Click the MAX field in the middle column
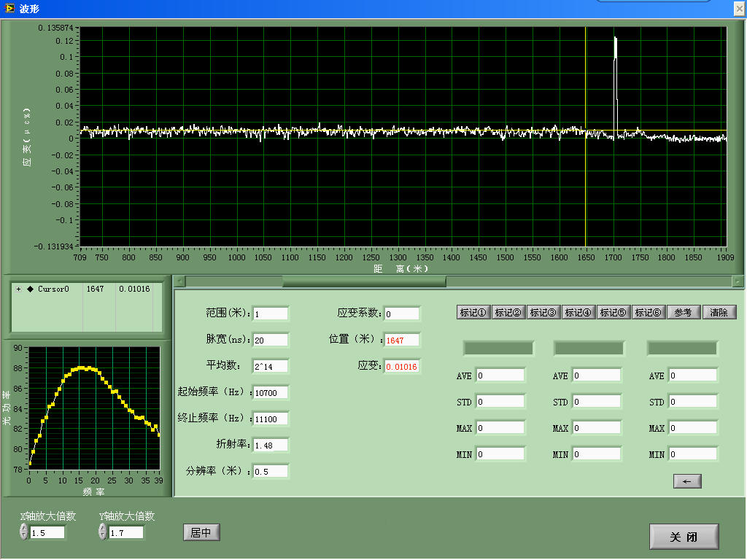 pyautogui.click(x=597, y=427)
